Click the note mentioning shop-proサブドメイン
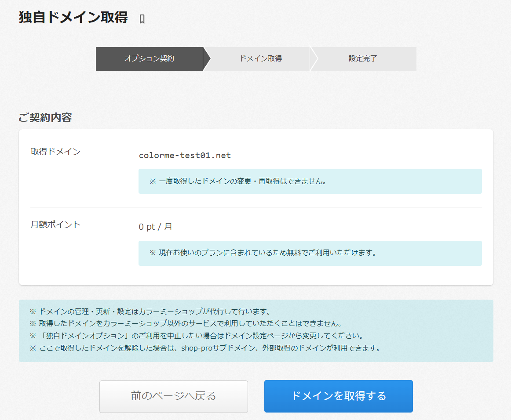The width and height of the screenshot is (511, 420). click(204, 348)
